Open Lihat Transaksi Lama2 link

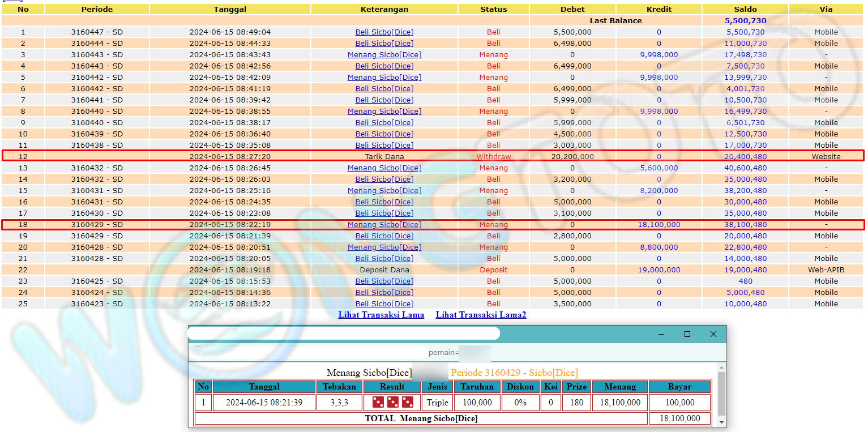click(x=481, y=315)
